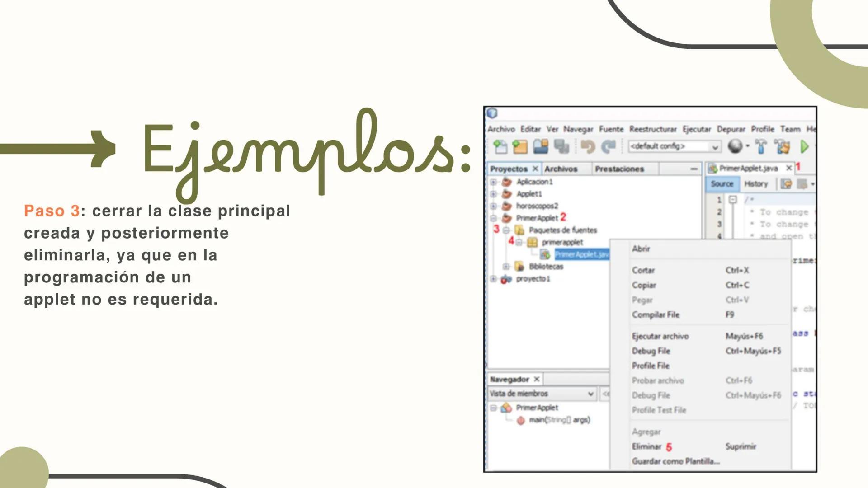Image resolution: width=868 pixels, height=488 pixels.
Task: Select the New Project toolbar icon
Action: tap(521, 146)
